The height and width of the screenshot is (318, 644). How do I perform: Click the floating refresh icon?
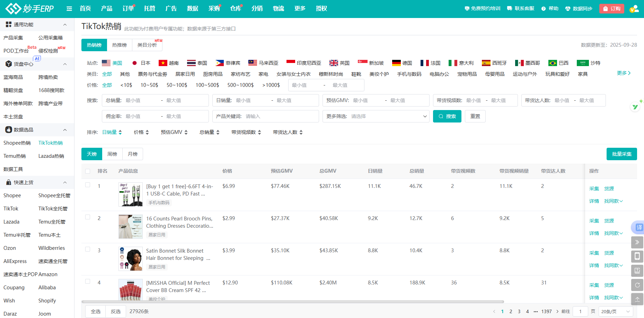tap(637, 285)
